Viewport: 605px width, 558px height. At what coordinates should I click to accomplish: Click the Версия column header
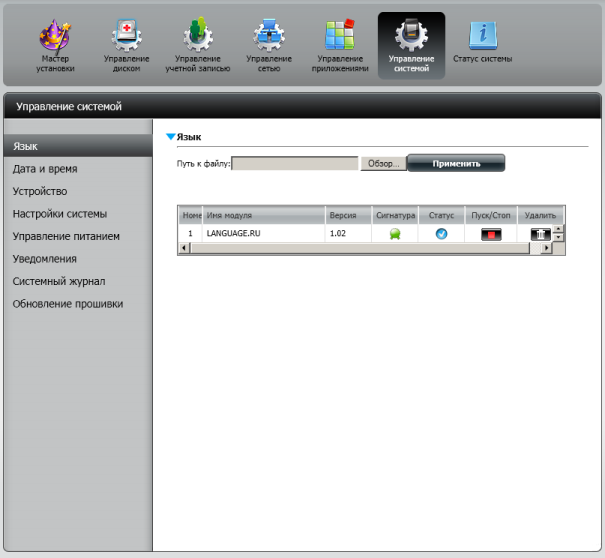coord(348,215)
